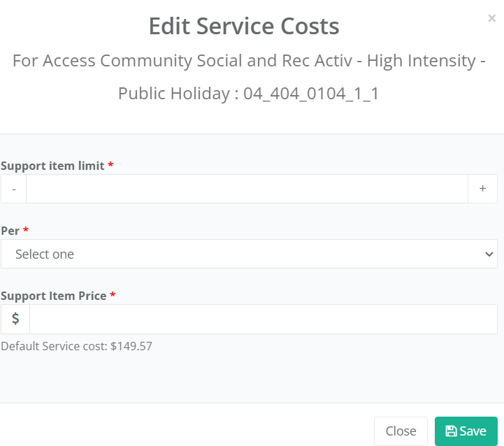
Task: Click the Close button in the footer
Action: click(x=401, y=431)
